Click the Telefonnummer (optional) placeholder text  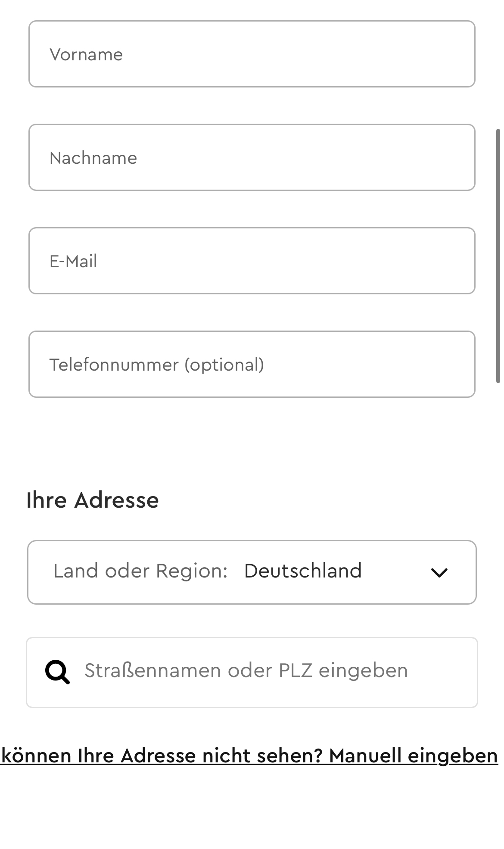(x=156, y=365)
